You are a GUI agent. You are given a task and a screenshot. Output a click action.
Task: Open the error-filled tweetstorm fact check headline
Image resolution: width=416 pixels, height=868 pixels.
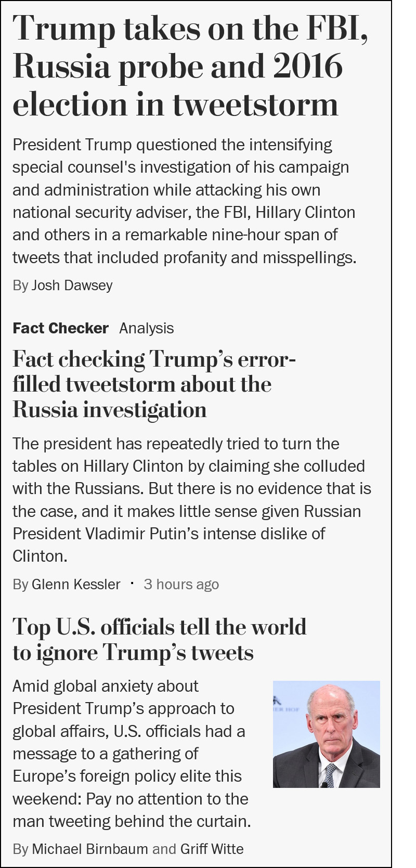pyautogui.click(x=154, y=384)
